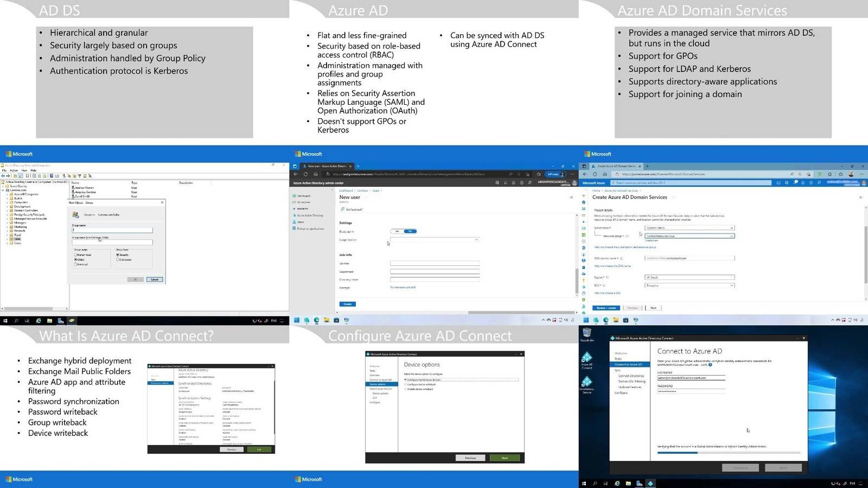868x488 pixels.
Task: Click the verification progress bar in Connect to Azure AD
Action: pyautogui.click(x=729, y=452)
